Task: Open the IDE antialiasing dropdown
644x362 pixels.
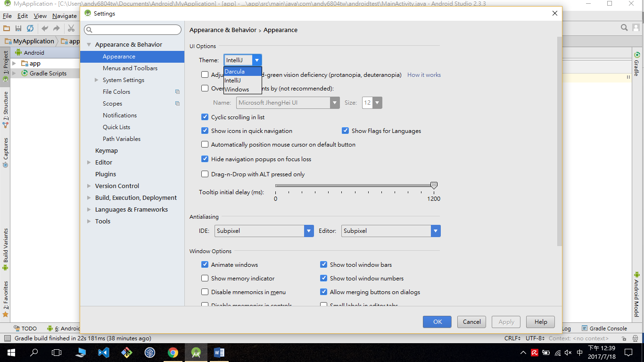Action: (x=309, y=231)
